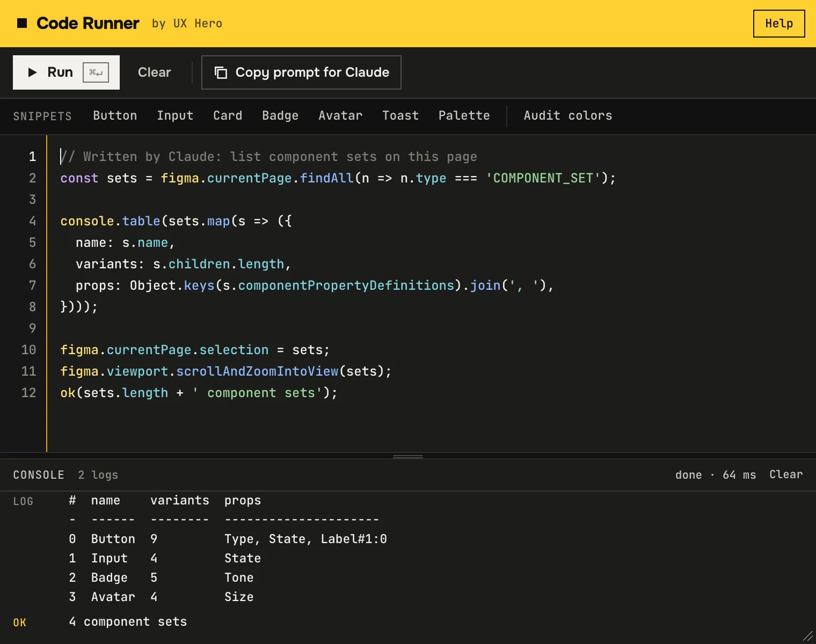Click the LOG level label
Screen dimensions: 816x644
23,501
